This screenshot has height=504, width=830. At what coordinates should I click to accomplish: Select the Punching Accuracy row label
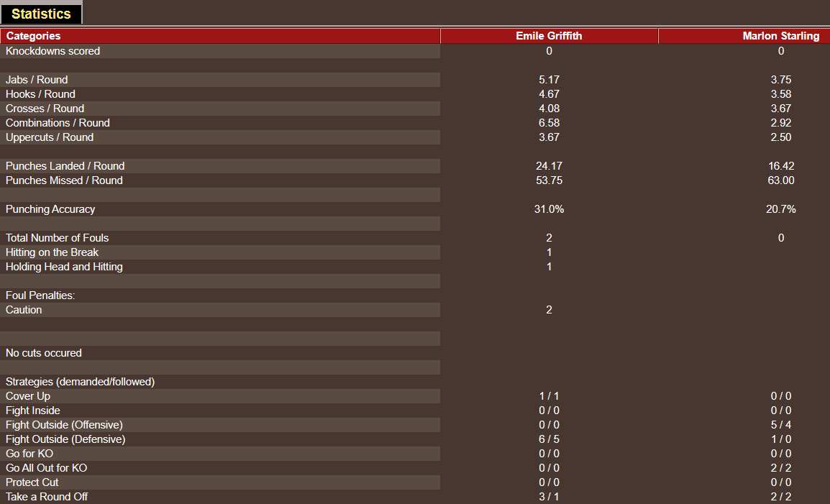point(50,209)
